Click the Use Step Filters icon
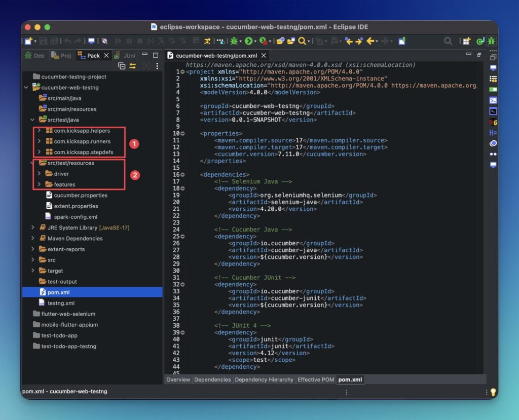519x420 pixels. [x=207, y=41]
